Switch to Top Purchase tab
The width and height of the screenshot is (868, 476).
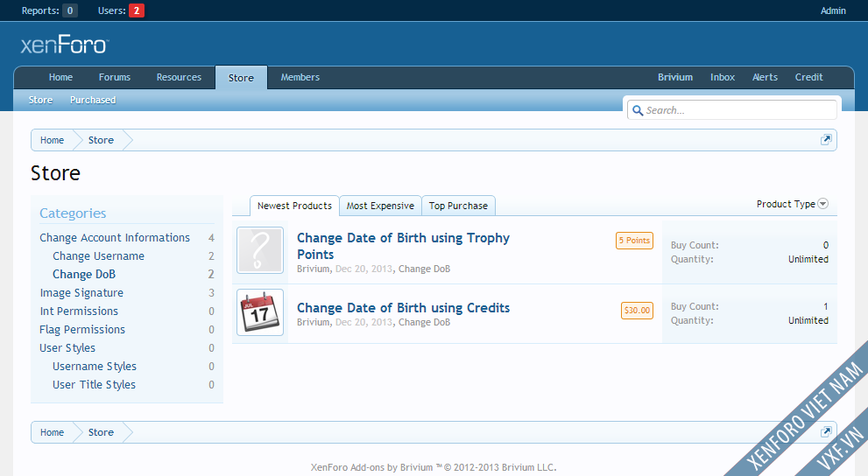pyautogui.click(x=458, y=206)
